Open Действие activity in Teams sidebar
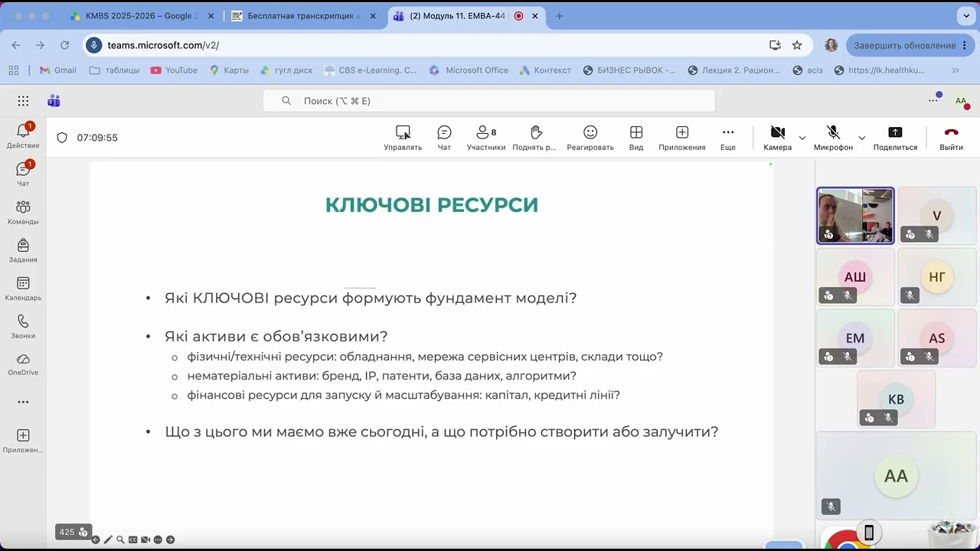The width and height of the screenshot is (980, 551). pyautogui.click(x=23, y=136)
